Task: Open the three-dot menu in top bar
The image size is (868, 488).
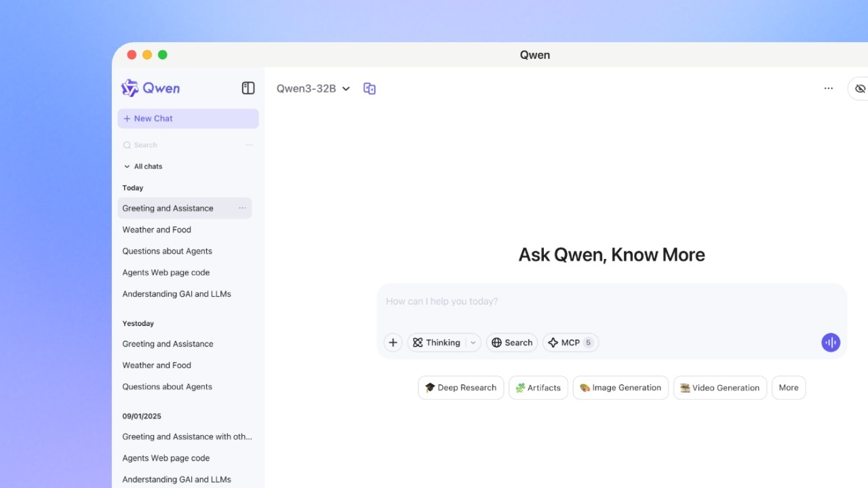Action: [828, 89]
